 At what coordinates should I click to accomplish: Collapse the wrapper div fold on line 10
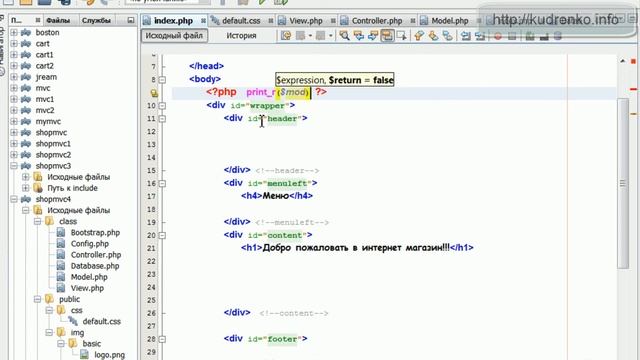click(162, 106)
